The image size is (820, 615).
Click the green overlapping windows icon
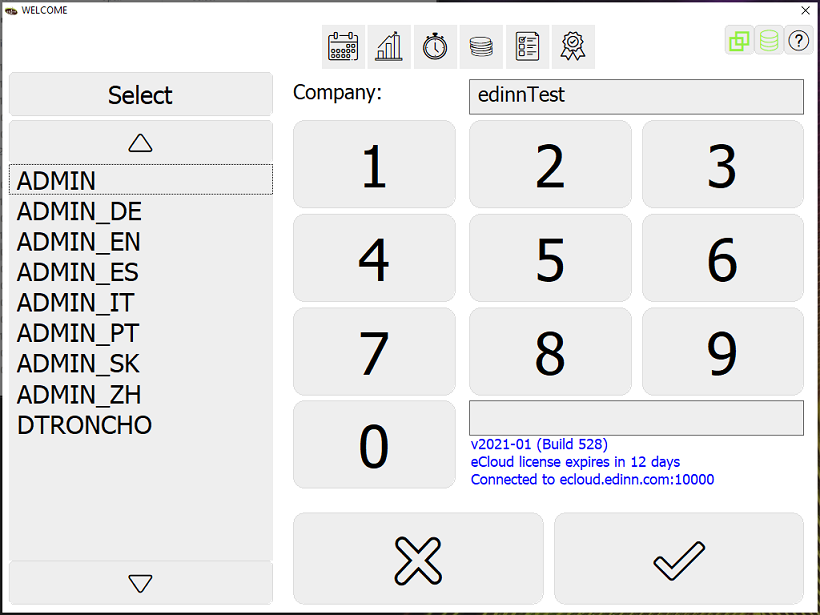(739, 40)
